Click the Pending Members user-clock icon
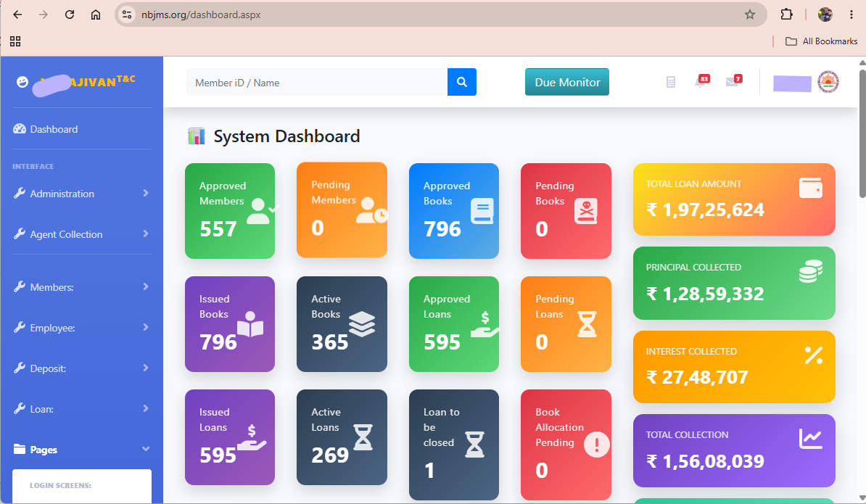Screen dimensions: 866x504 tap(371, 210)
